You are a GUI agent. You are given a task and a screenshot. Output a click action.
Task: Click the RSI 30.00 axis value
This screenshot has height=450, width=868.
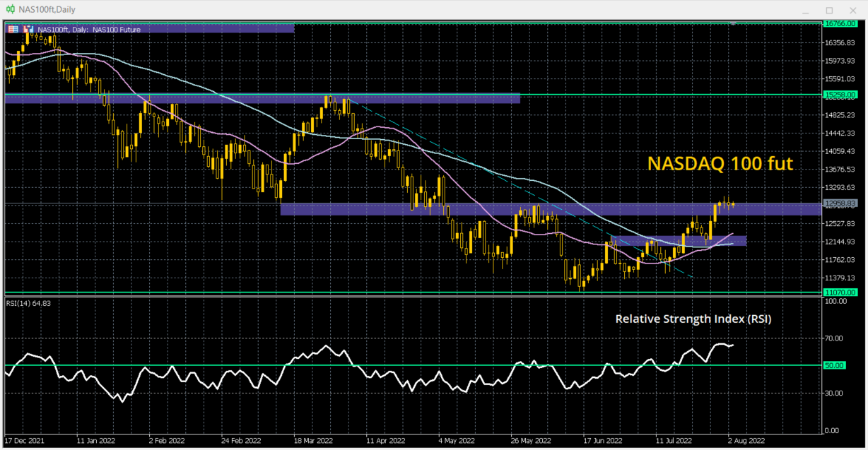tap(835, 393)
